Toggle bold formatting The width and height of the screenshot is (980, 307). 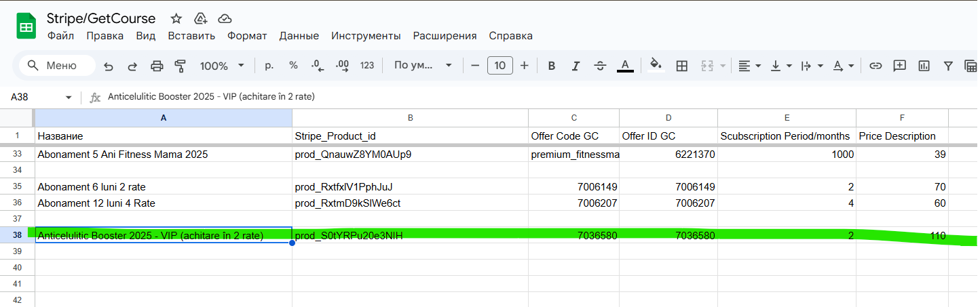(552, 66)
